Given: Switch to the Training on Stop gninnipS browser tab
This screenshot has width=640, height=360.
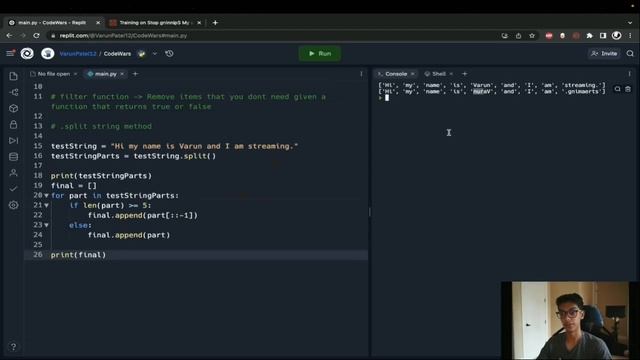Looking at the screenshot, I should click(154, 23).
